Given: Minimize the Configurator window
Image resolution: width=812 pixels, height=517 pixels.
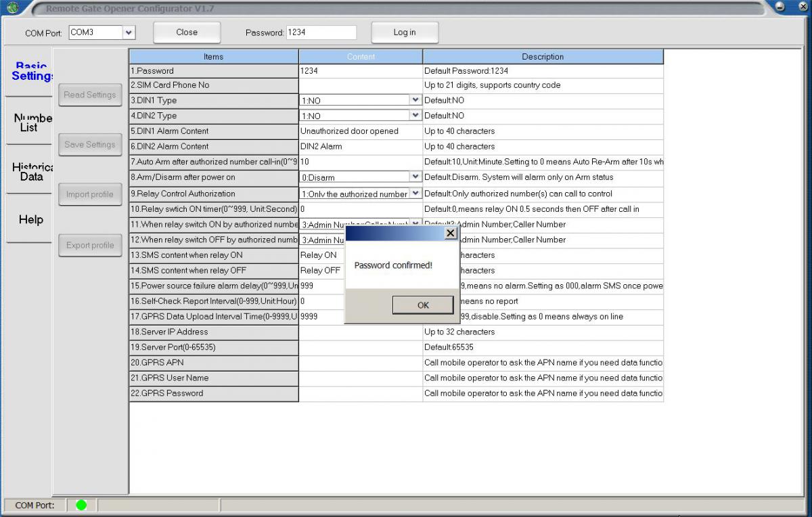Looking at the screenshot, I should [x=780, y=7].
